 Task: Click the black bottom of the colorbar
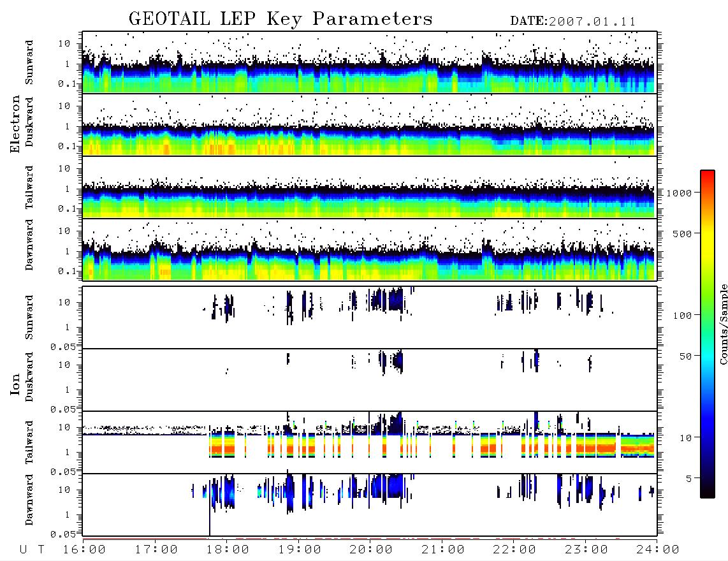(x=708, y=492)
